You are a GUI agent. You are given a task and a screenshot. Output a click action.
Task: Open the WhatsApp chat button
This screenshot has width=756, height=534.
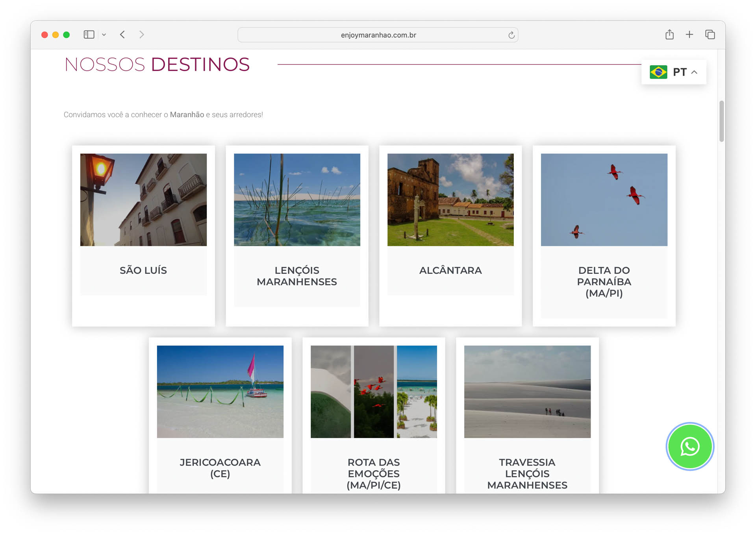click(689, 446)
